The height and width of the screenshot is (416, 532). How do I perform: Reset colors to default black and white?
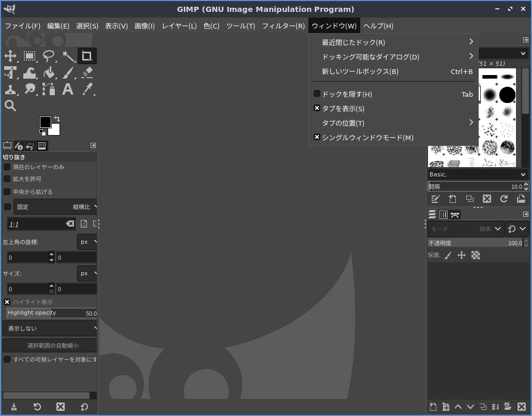42,132
